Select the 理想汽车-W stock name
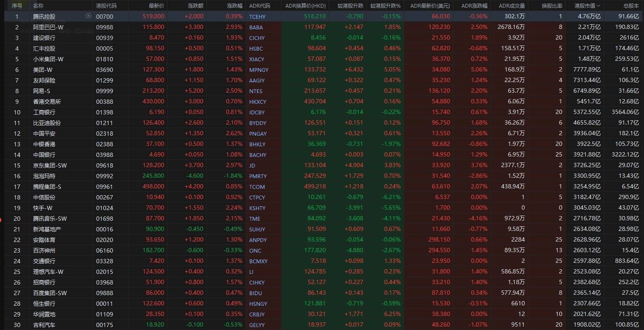This screenshot has height=330, width=644. click(48, 272)
